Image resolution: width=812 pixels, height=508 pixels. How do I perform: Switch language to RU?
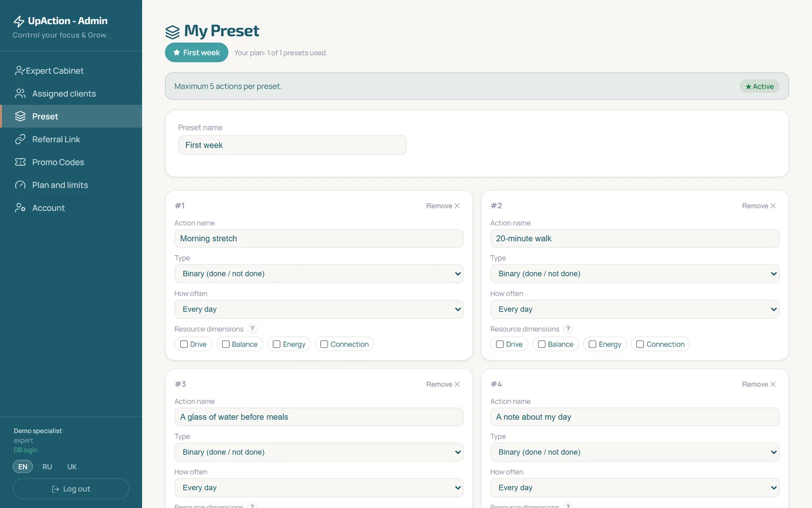47,466
